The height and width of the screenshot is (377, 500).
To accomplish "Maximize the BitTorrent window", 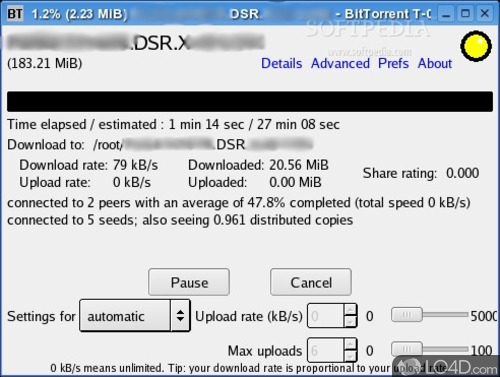I will 465,14.
